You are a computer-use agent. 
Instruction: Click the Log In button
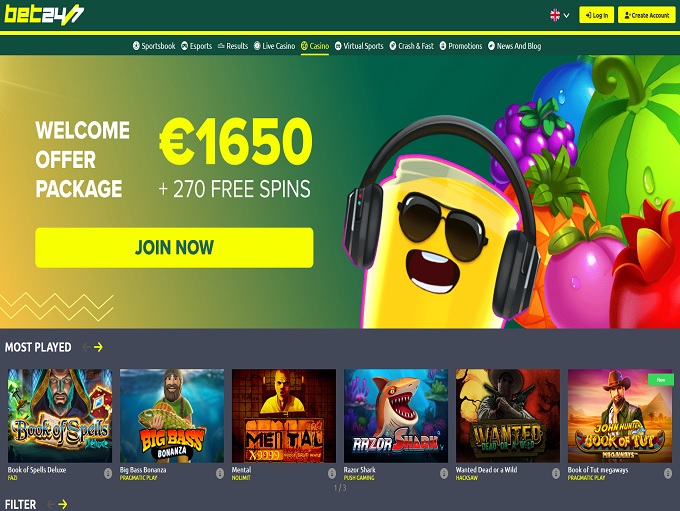(596, 15)
